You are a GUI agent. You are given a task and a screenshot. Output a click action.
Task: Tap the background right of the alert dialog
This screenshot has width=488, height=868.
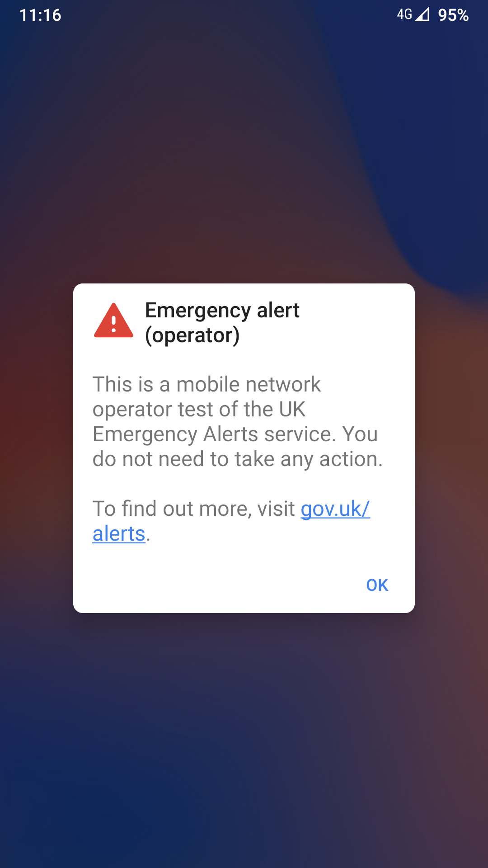452,448
